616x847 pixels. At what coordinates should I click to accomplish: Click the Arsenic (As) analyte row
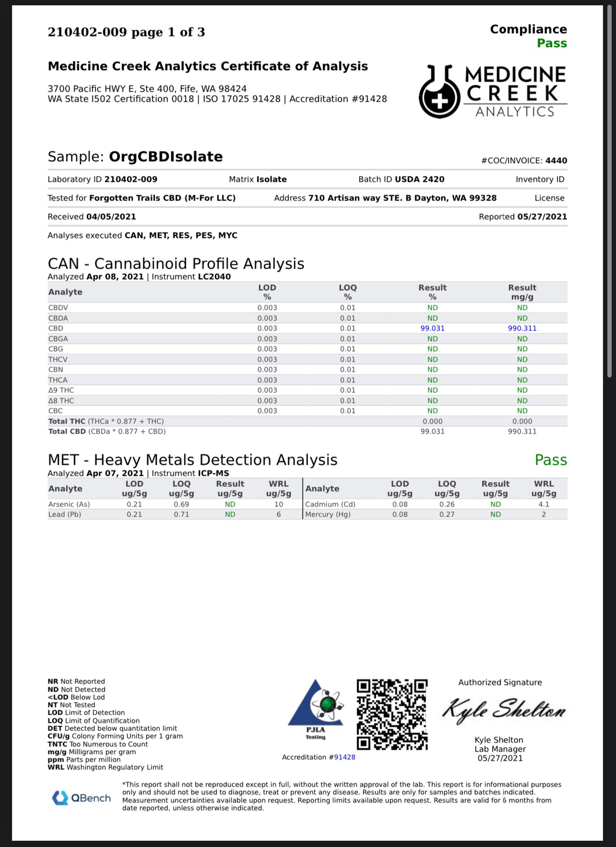[x=175, y=504]
